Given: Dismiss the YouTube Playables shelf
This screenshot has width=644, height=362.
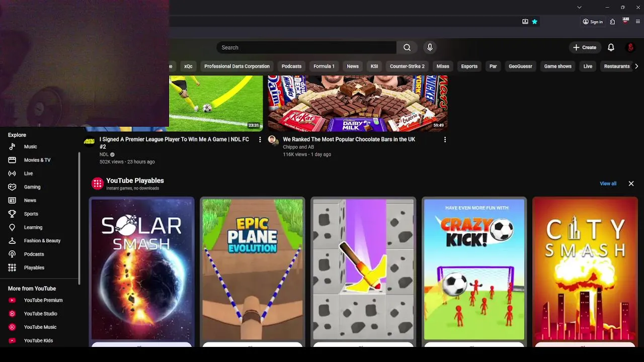Looking at the screenshot, I should [x=631, y=184].
